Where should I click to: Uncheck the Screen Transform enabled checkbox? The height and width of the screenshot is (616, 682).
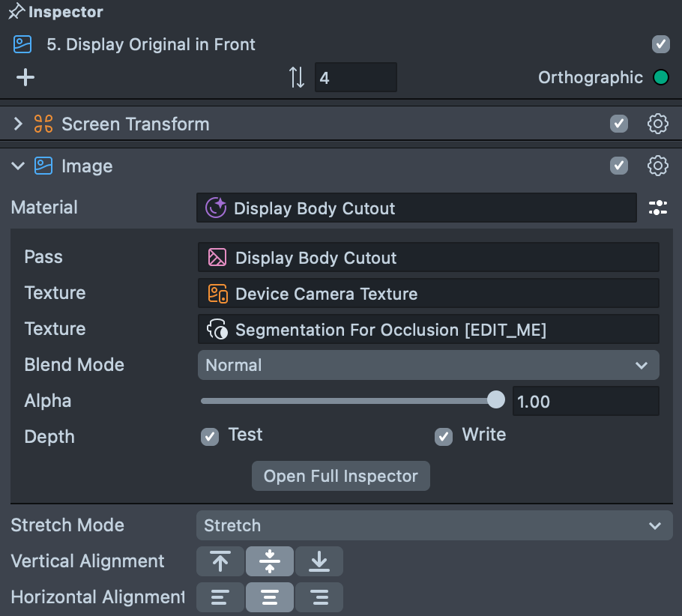pos(618,124)
